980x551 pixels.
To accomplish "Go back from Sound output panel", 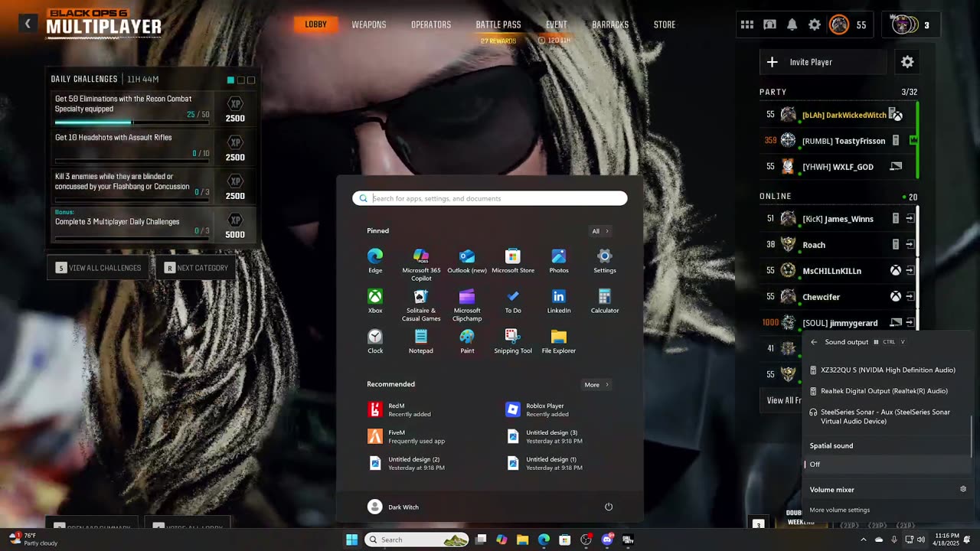I will tap(814, 342).
